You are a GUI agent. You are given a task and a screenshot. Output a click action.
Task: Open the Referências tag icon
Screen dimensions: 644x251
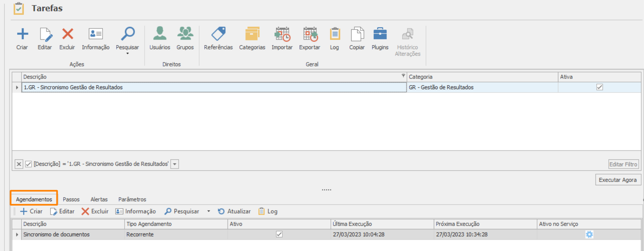pyautogui.click(x=219, y=34)
